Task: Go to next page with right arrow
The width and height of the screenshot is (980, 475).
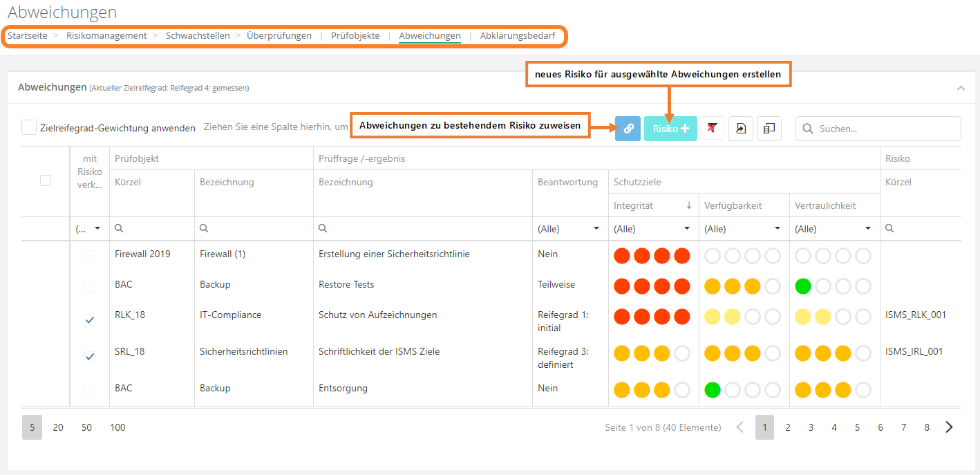Action: pos(949,427)
